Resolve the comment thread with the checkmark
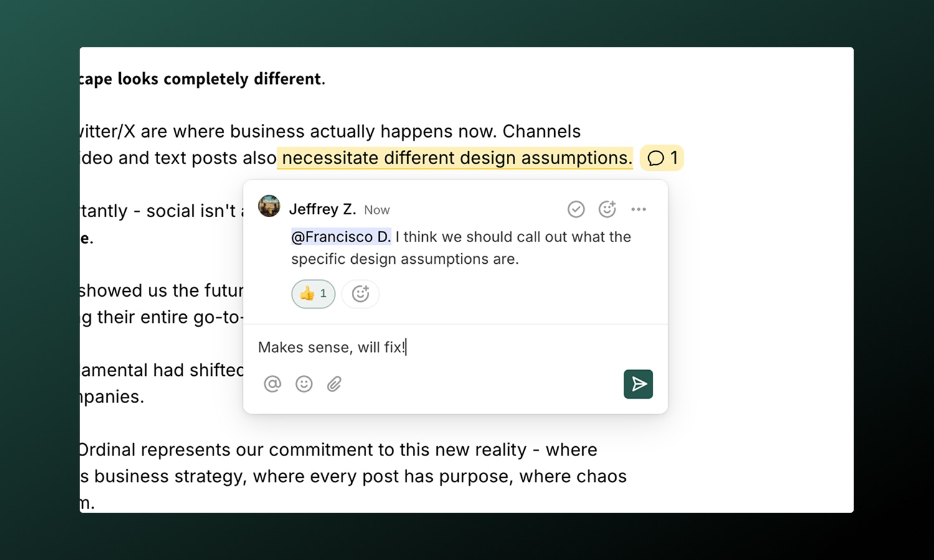Viewport: 934px width, 560px height. [576, 209]
